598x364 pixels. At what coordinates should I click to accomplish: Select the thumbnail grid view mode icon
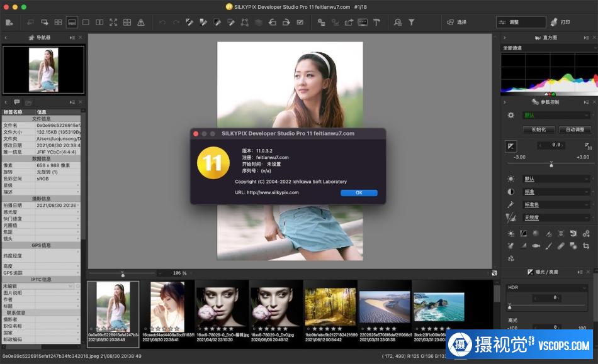(x=59, y=23)
